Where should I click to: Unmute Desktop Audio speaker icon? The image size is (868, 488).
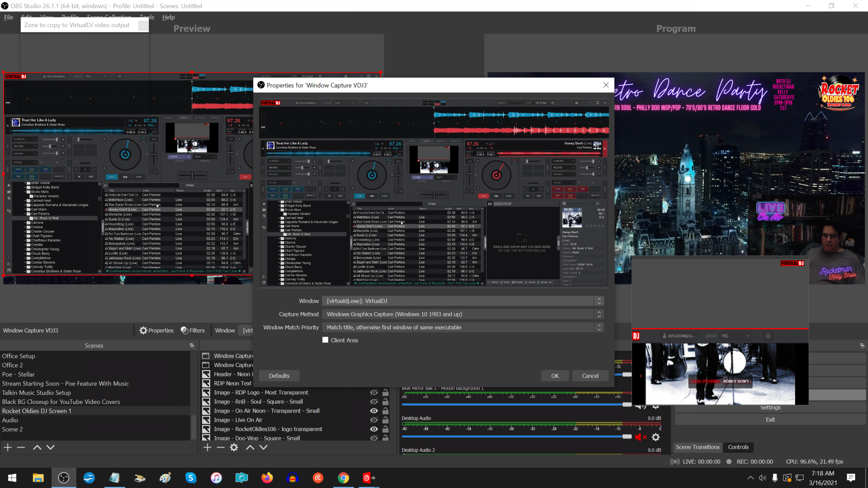click(640, 437)
